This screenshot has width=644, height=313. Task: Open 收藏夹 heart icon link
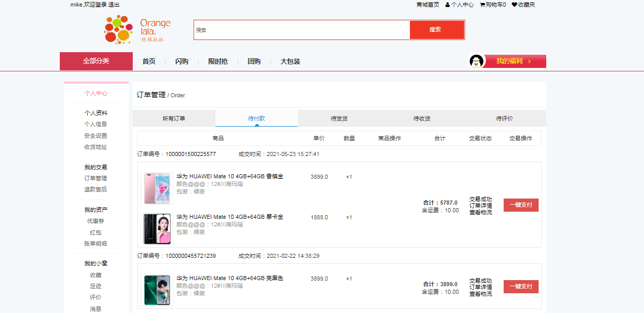pos(523,5)
